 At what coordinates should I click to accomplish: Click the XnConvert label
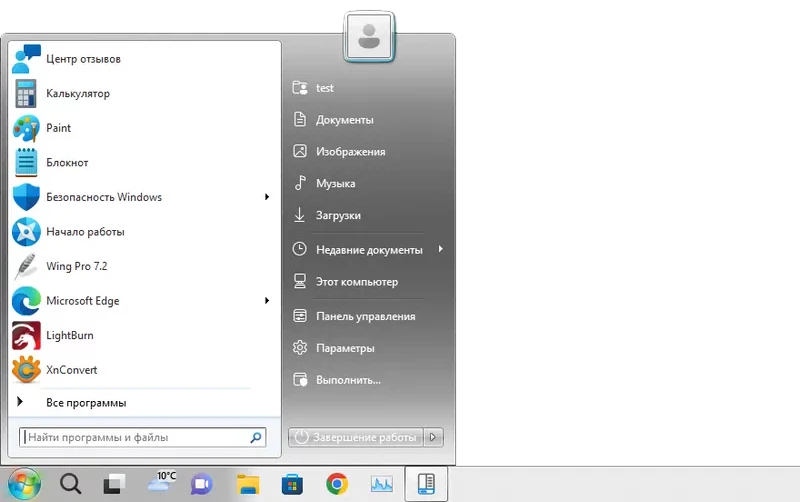tap(71, 370)
